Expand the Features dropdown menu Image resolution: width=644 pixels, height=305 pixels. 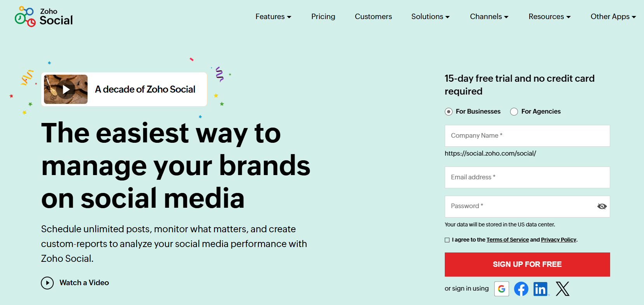point(273,16)
